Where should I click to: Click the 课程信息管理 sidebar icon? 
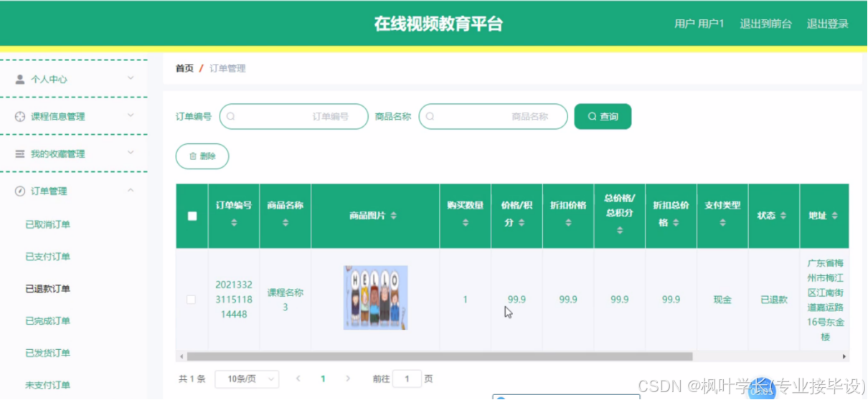(x=20, y=117)
